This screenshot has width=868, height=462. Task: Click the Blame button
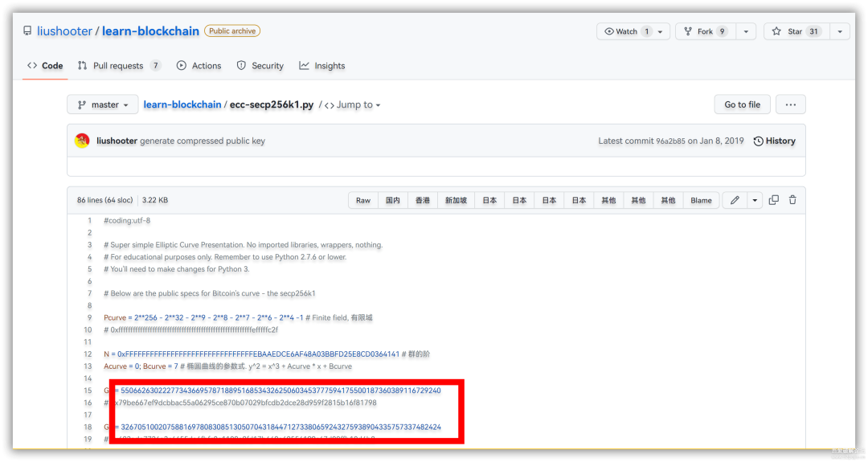tap(701, 200)
